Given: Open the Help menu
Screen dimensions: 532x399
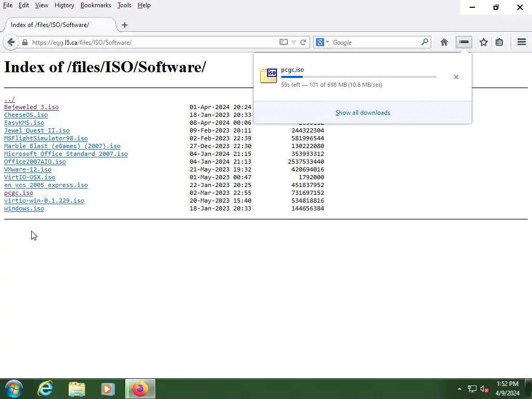Looking at the screenshot, I should [144, 5].
